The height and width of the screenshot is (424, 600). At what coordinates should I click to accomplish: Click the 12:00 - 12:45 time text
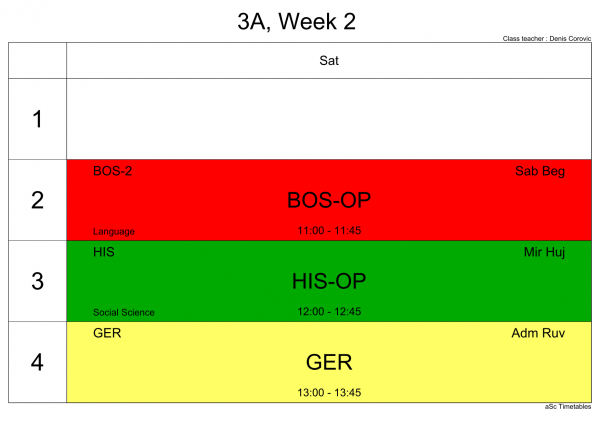(329, 311)
